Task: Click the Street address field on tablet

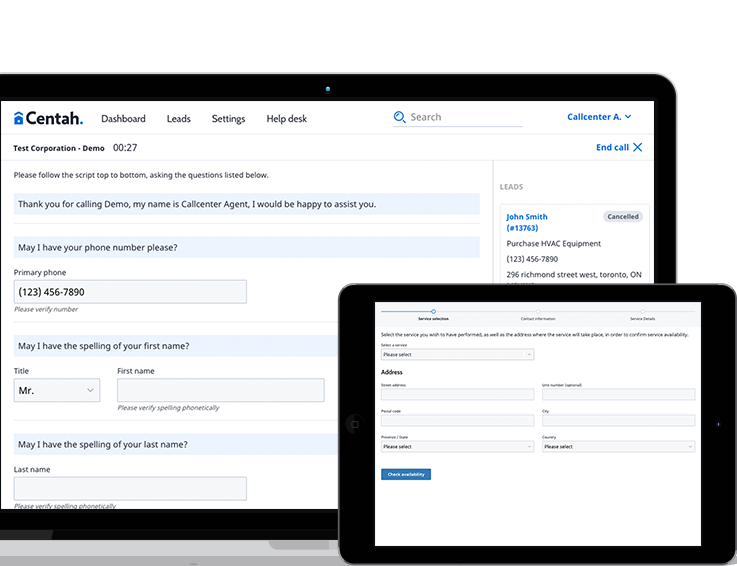Action: click(x=457, y=394)
